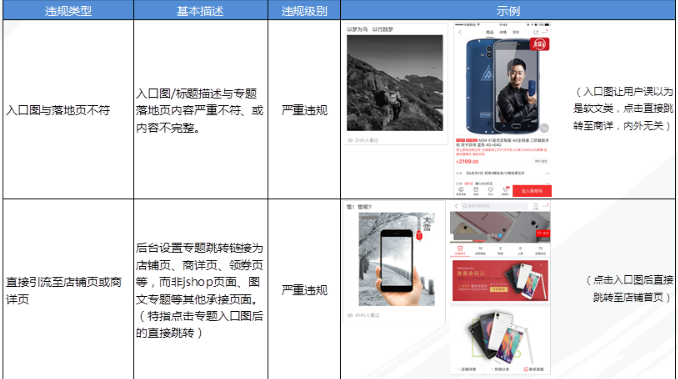Click the red HTC promotional banner

point(500,280)
